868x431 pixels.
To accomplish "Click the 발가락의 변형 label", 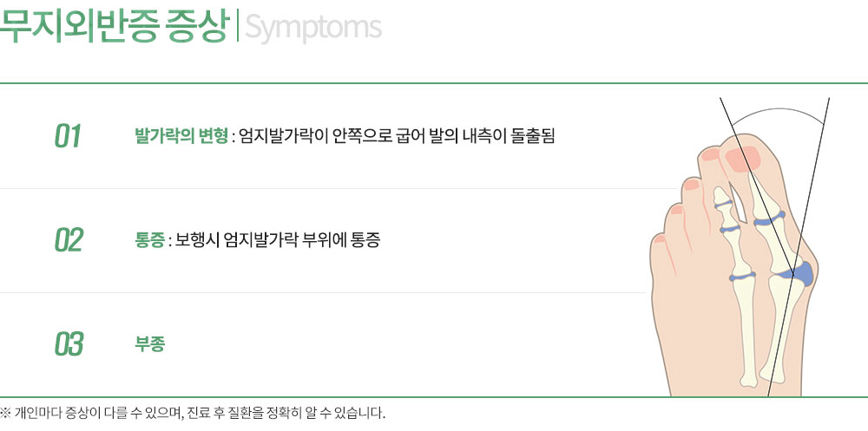I will point(181,135).
